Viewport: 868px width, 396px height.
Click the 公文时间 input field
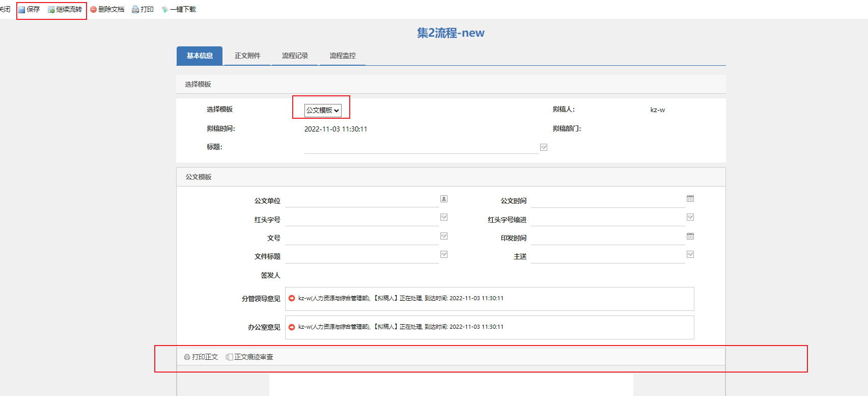(608, 201)
